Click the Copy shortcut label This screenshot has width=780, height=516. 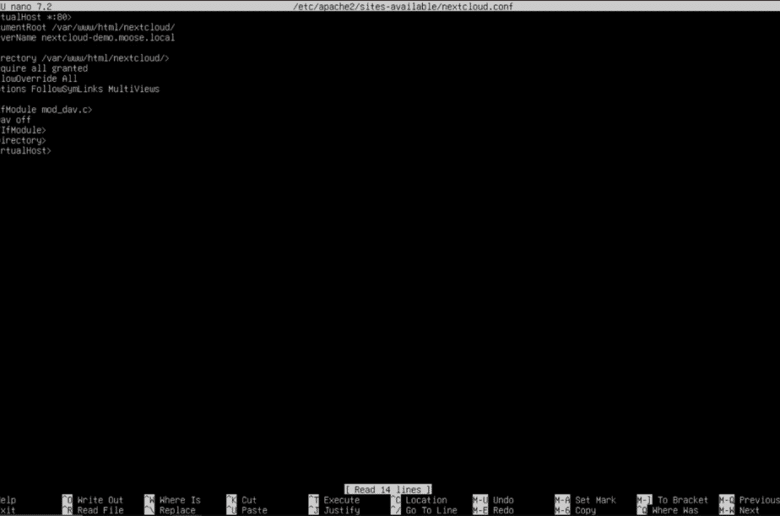click(585, 511)
